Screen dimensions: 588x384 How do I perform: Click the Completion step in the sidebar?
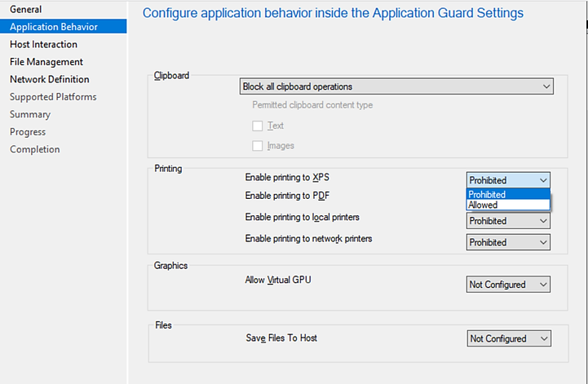tap(35, 149)
